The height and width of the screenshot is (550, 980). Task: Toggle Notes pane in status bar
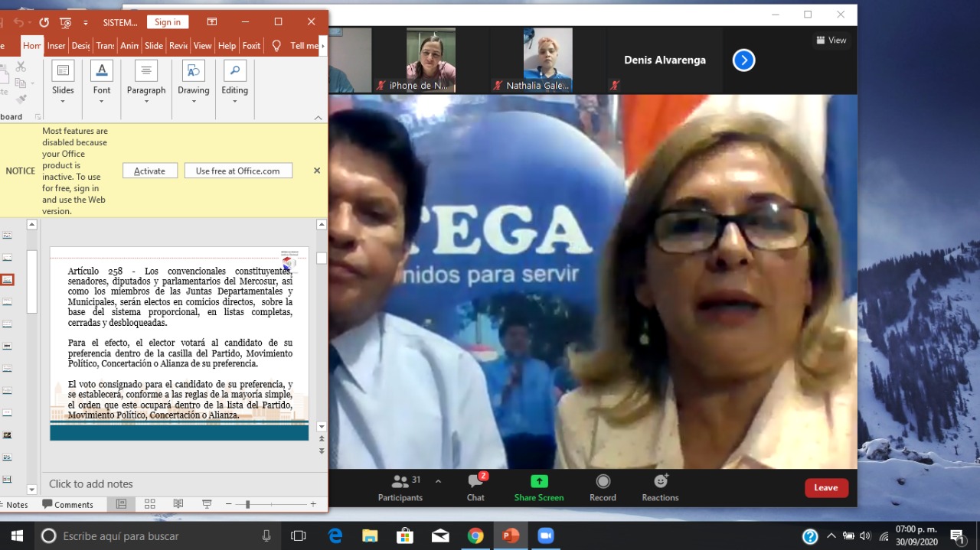14,505
